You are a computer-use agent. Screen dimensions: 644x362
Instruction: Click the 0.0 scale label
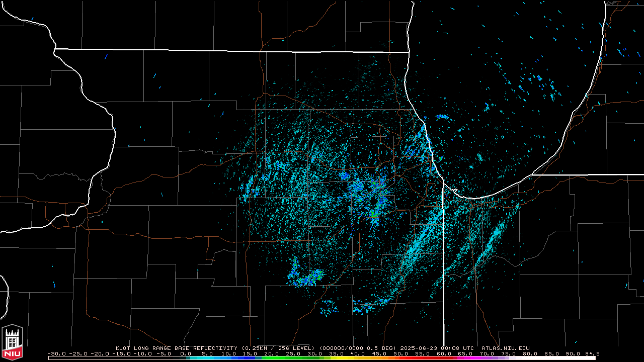(x=186, y=353)
